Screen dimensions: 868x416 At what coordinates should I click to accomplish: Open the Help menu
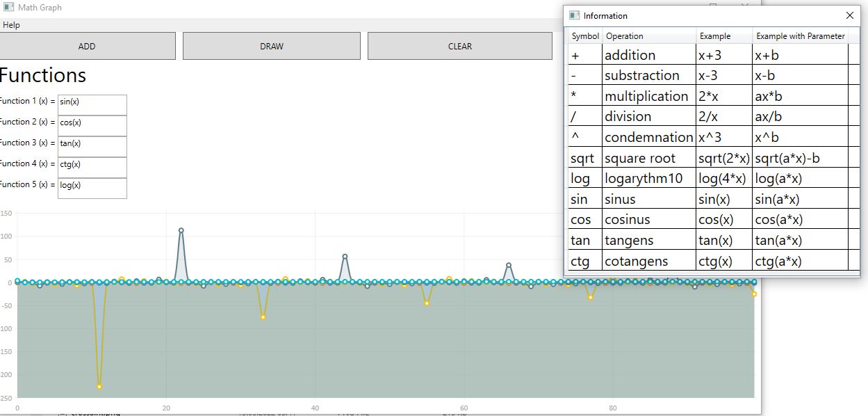11,24
